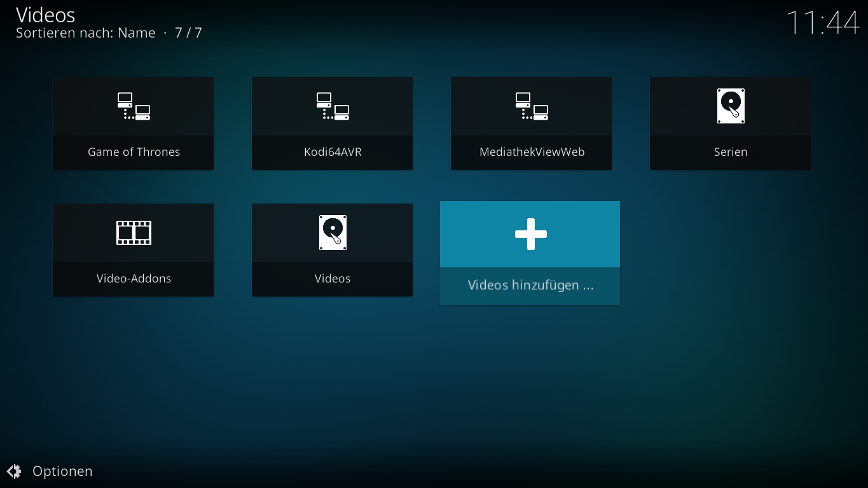Viewport: 868px width, 488px height.
Task: Click the 'Videos' page heading
Action: click(45, 15)
